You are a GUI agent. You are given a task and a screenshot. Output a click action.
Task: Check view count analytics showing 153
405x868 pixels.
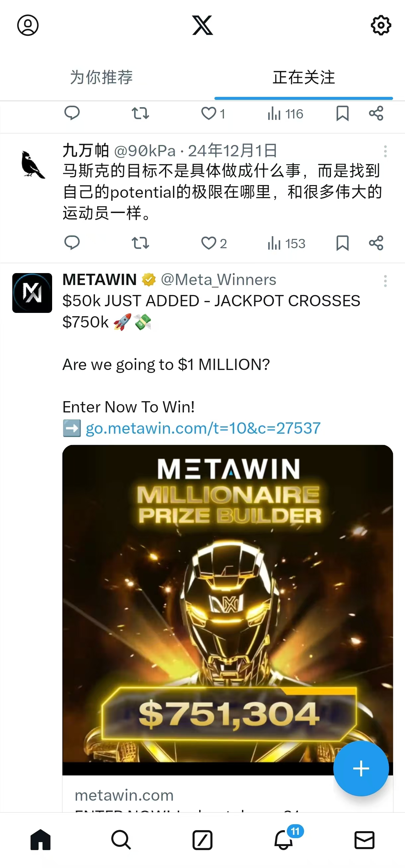(285, 244)
